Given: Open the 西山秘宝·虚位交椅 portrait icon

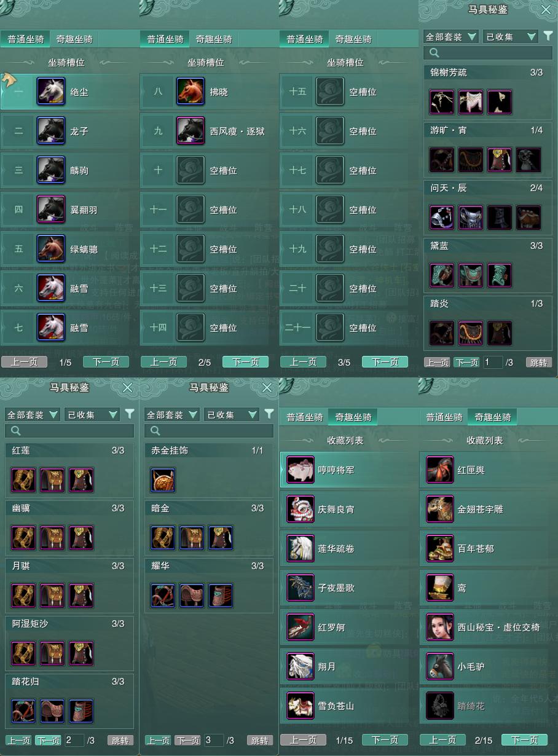Looking at the screenshot, I should click(x=440, y=628).
